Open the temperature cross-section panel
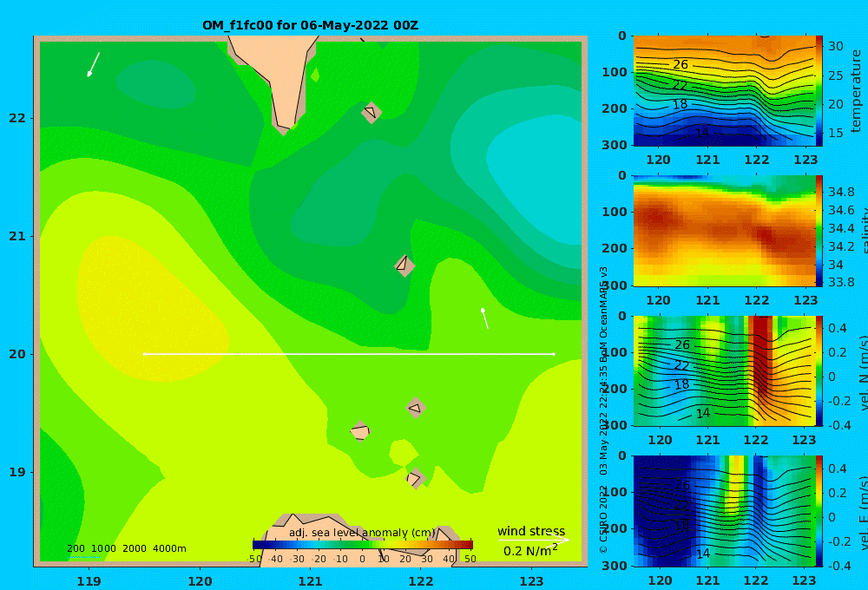 pos(724,91)
